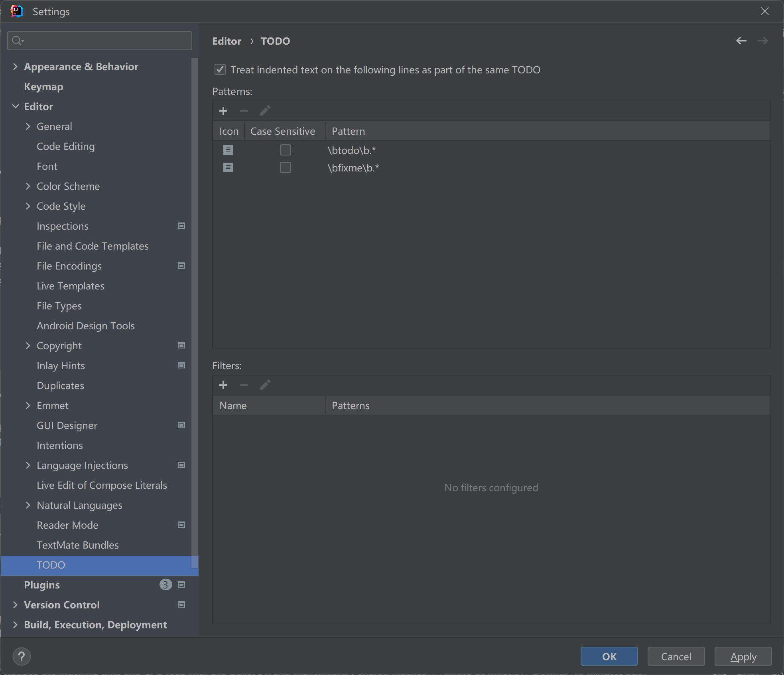This screenshot has width=784, height=675.
Task: Open the Live Templates settings page
Action: pyautogui.click(x=71, y=286)
